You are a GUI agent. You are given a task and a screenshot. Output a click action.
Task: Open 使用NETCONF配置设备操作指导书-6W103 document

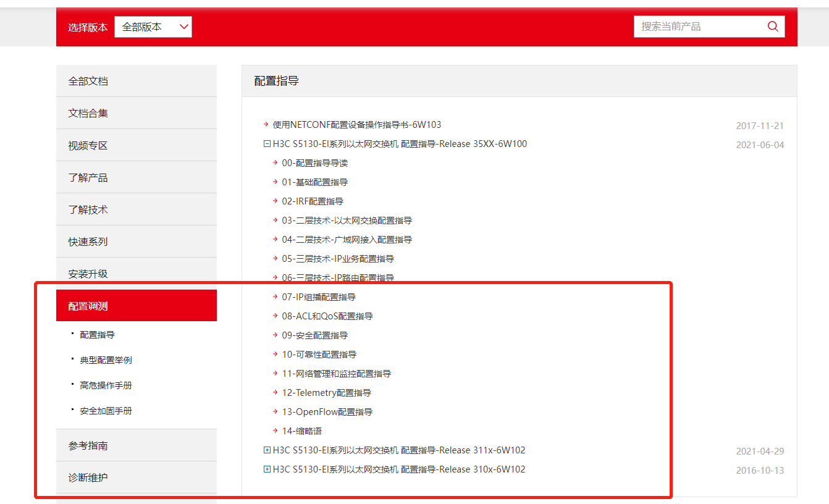[x=357, y=125]
